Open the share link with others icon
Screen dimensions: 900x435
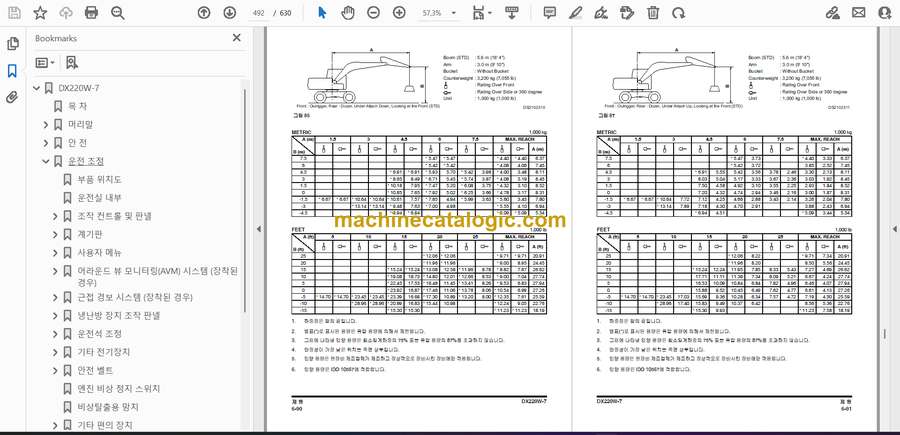coord(833,13)
